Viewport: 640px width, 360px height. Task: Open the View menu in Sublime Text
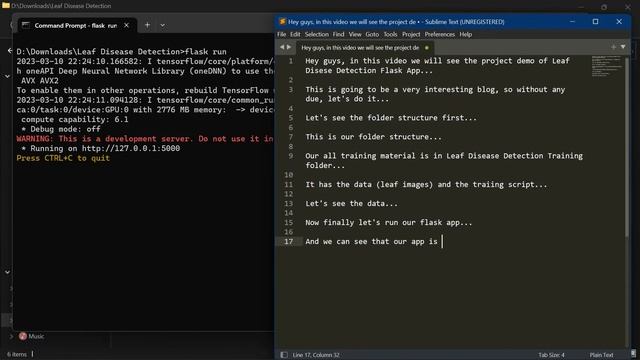355,34
